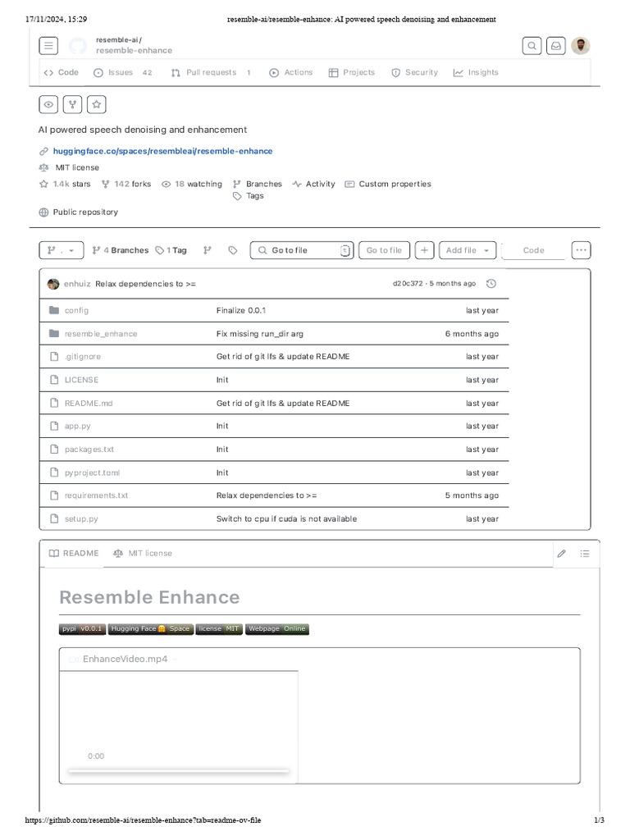Click the user profile avatar
Viewport: 630px width, 840px height.
pyautogui.click(x=581, y=46)
